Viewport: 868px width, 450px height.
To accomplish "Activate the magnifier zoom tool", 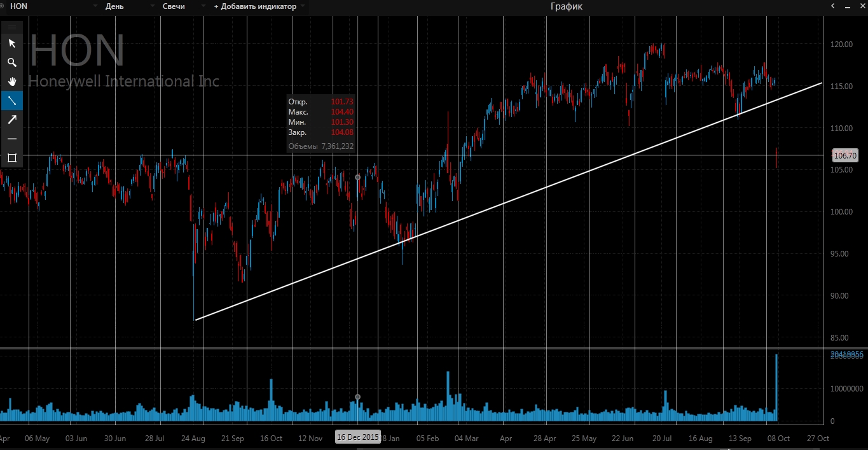I will click(x=11, y=62).
